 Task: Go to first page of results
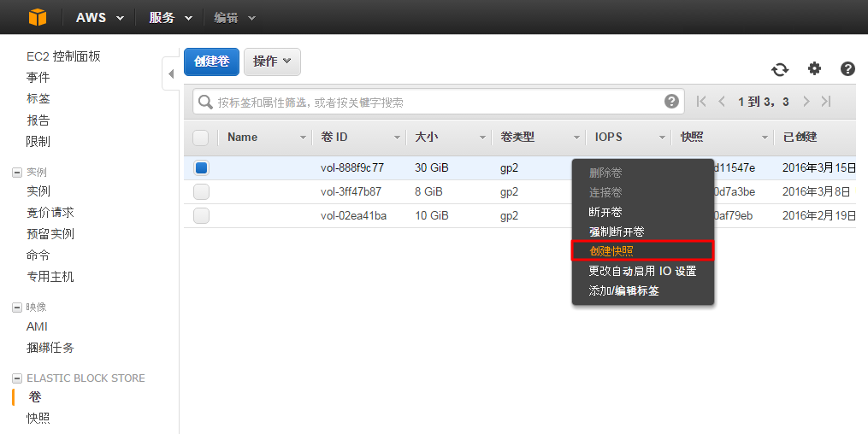pyautogui.click(x=701, y=101)
